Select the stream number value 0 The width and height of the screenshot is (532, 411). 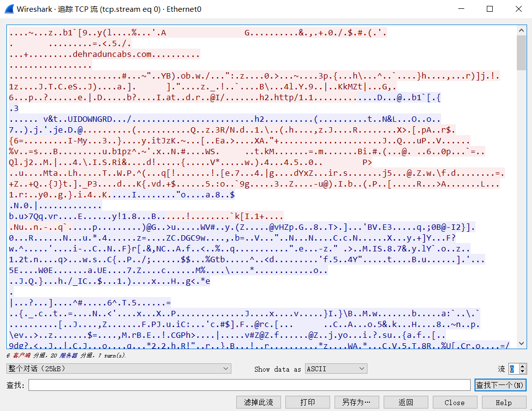(x=512, y=368)
